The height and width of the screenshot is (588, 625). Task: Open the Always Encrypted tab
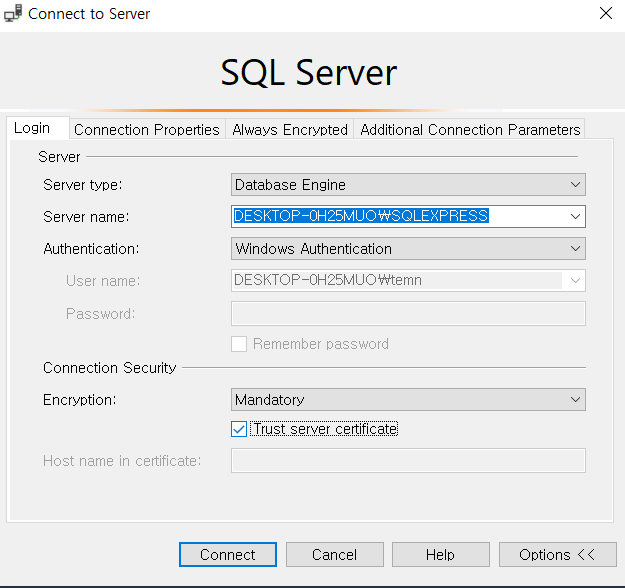click(x=290, y=130)
